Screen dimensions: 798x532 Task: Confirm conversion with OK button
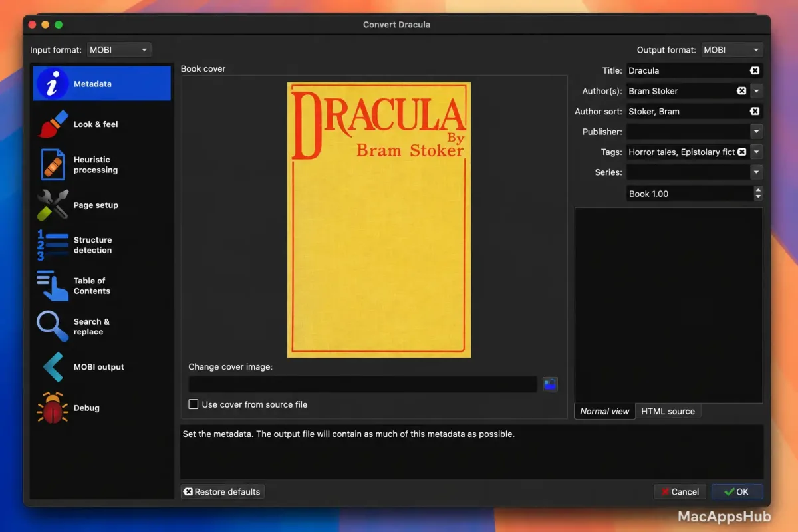(x=737, y=492)
